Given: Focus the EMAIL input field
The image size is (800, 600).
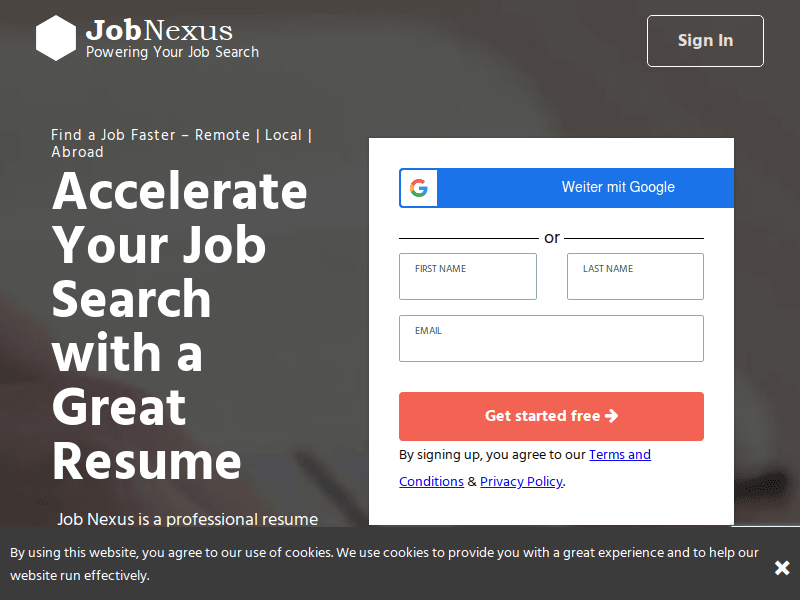Looking at the screenshot, I should pos(551,338).
